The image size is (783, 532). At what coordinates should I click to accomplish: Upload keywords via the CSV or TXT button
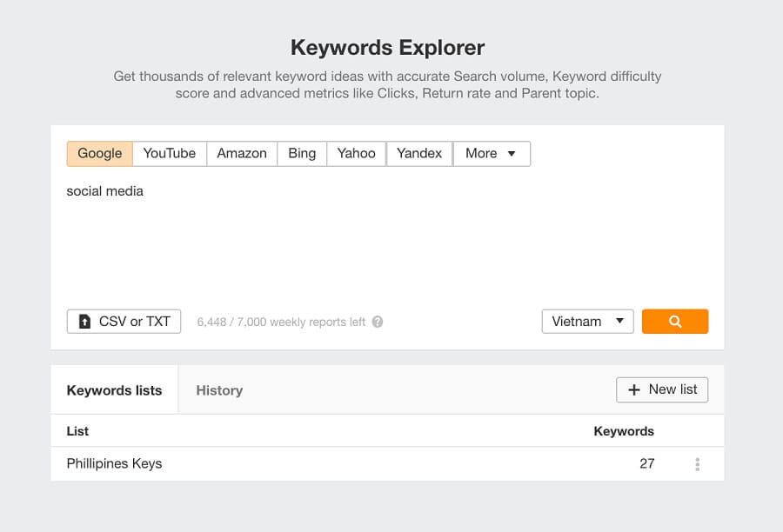tap(124, 322)
